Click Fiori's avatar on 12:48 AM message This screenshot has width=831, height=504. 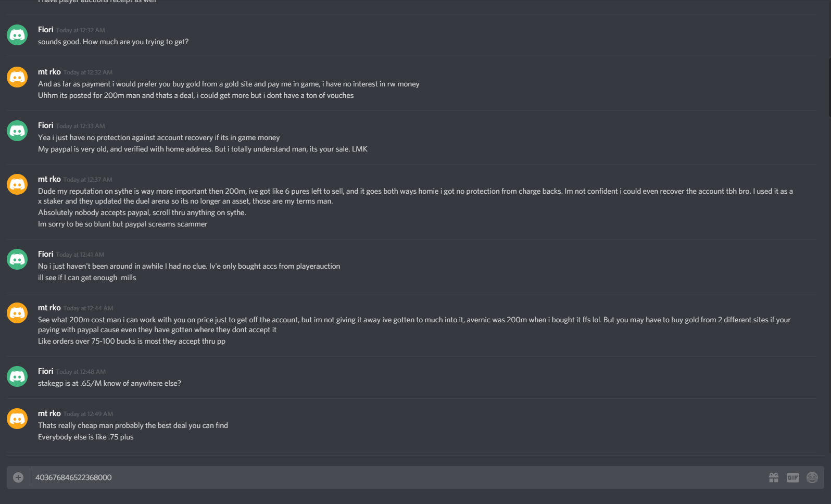(x=17, y=376)
